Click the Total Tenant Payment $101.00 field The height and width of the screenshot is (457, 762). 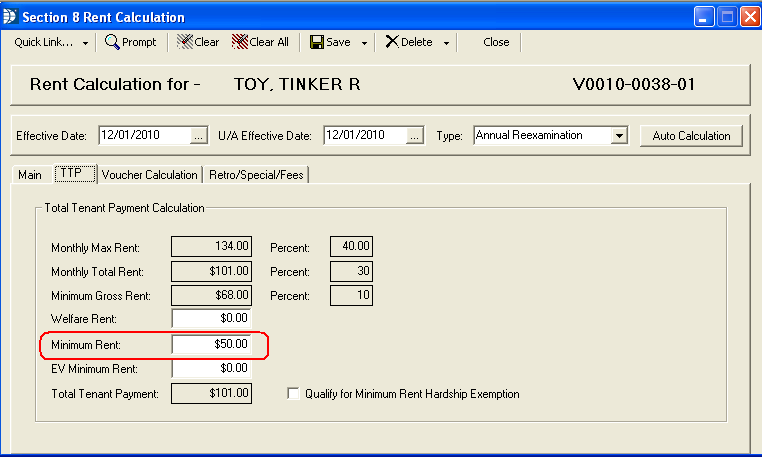pyautogui.click(x=211, y=393)
